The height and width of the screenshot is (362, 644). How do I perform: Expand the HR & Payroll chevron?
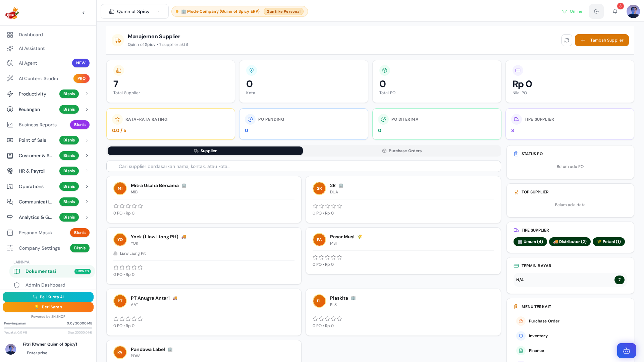point(87,171)
